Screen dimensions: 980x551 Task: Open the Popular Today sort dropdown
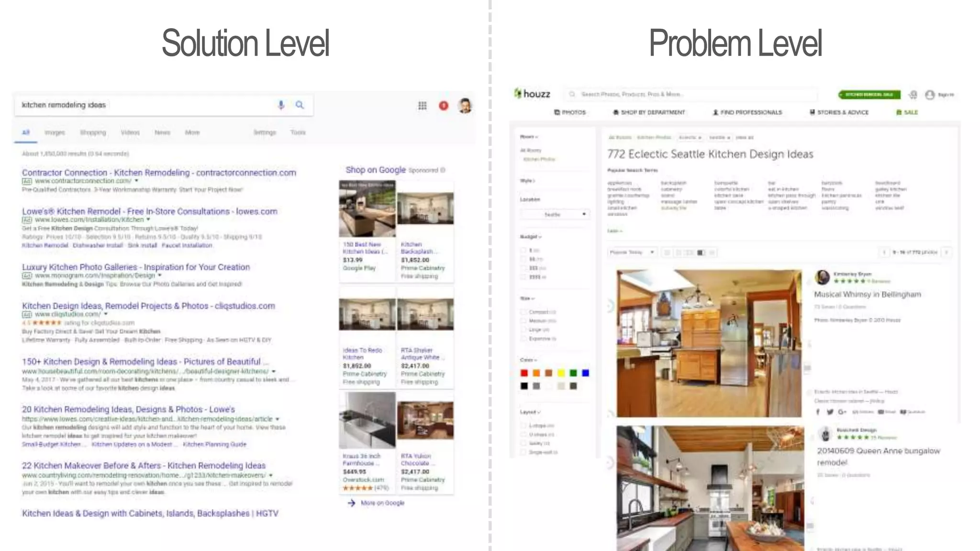pos(632,252)
